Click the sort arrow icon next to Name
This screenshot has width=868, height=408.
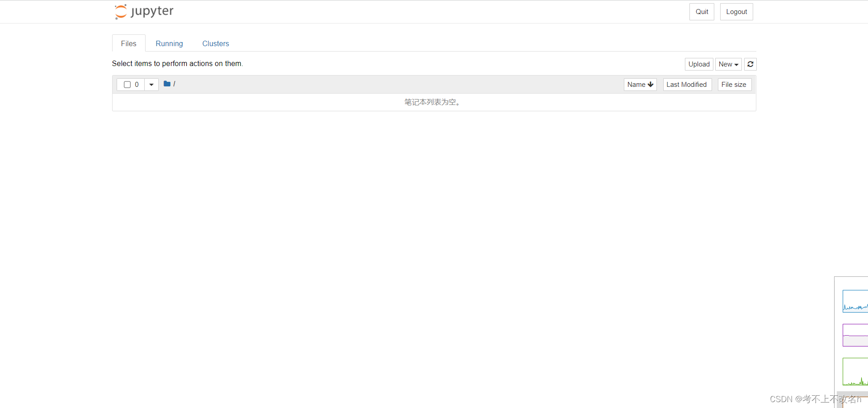pos(651,84)
